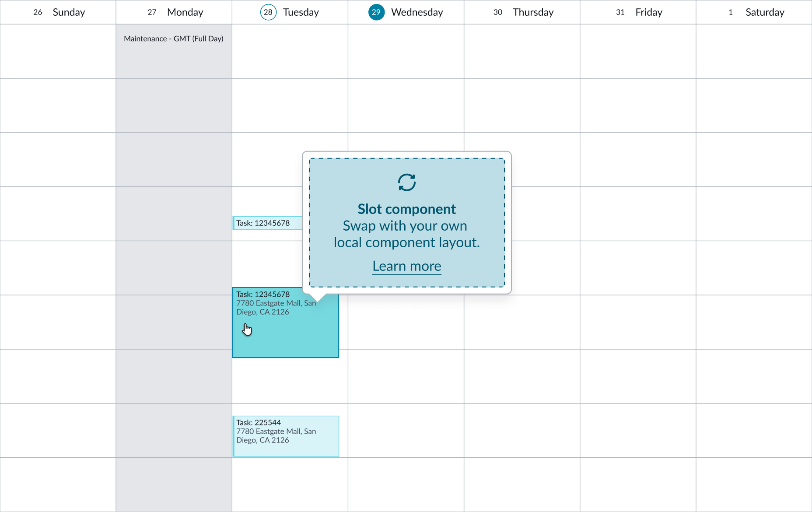Open the Learn more link

[406, 266]
